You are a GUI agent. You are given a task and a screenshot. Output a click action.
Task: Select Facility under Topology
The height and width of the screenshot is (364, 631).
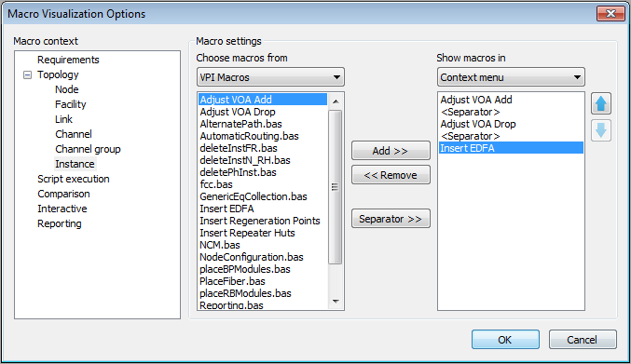pyautogui.click(x=71, y=104)
